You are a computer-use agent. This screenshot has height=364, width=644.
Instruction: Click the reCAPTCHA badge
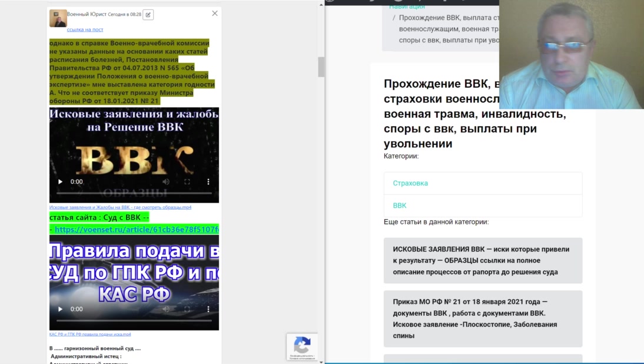click(302, 347)
